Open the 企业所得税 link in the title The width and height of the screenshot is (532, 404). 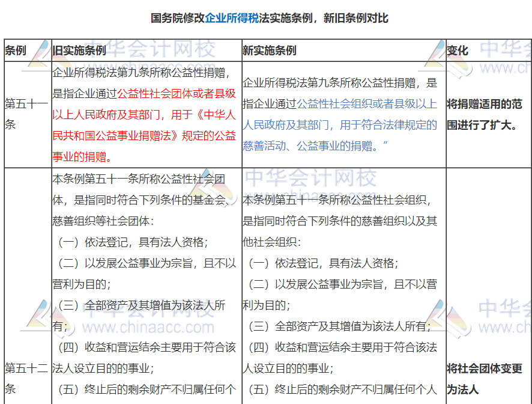[231, 18]
